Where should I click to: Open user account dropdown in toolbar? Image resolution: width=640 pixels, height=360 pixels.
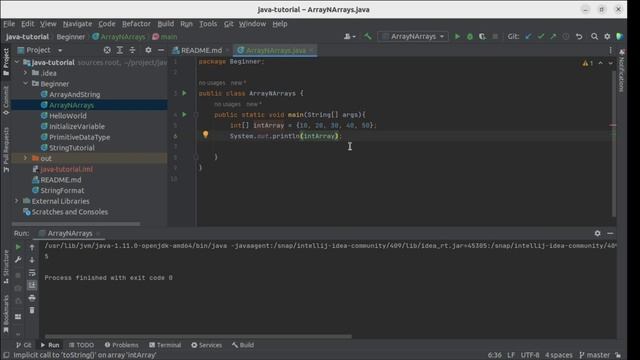pos(349,37)
